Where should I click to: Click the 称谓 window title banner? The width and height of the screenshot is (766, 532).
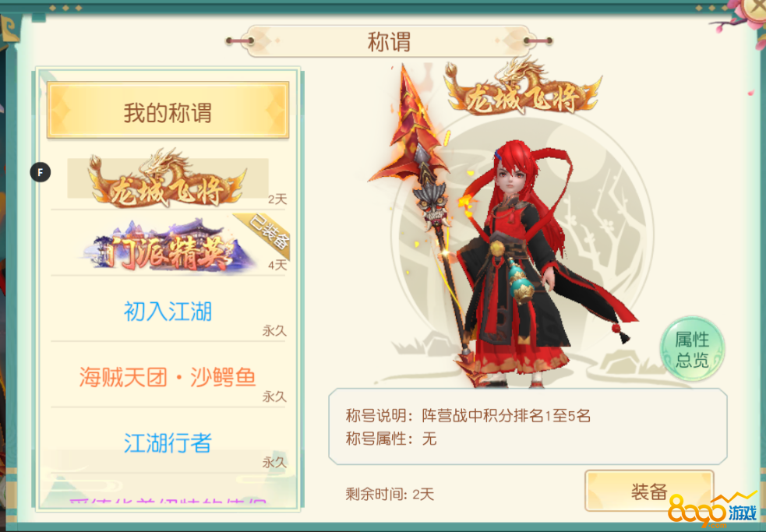[389, 41]
